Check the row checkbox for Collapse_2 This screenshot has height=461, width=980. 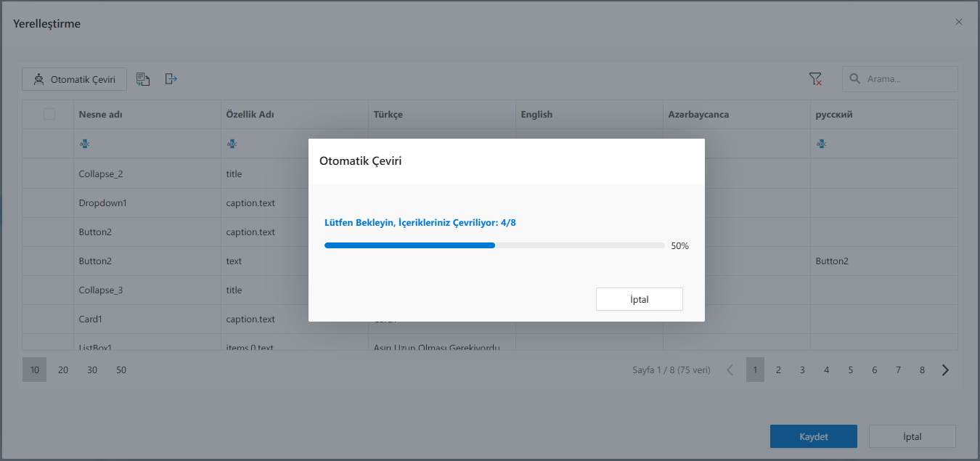tap(48, 174)
